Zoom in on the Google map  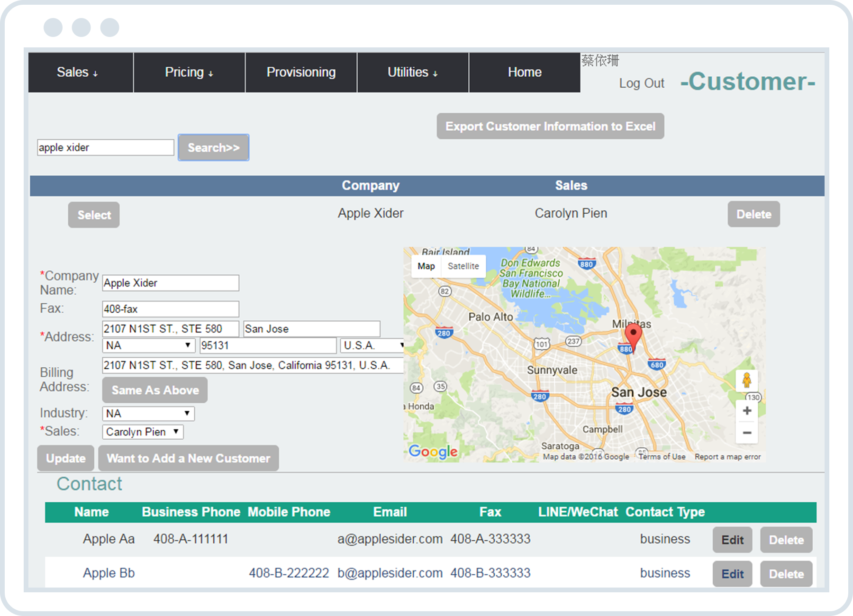coord(746,410)
